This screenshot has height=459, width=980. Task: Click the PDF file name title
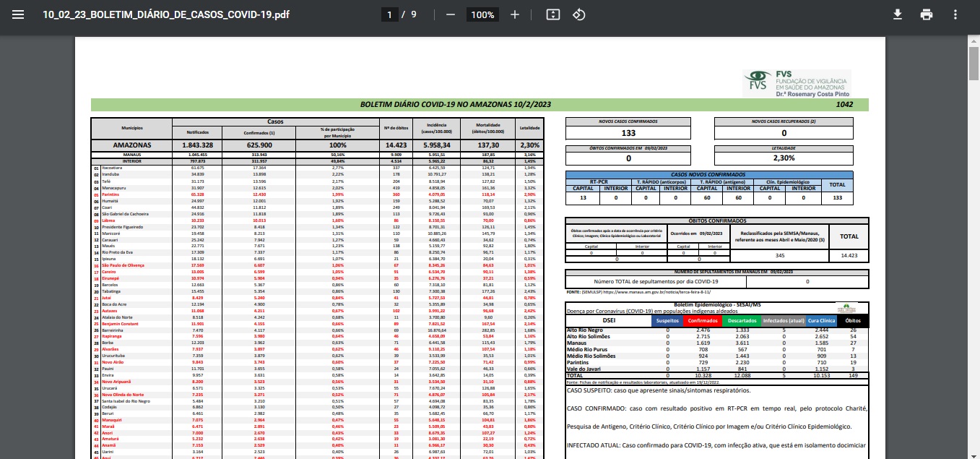pos(166,14)
